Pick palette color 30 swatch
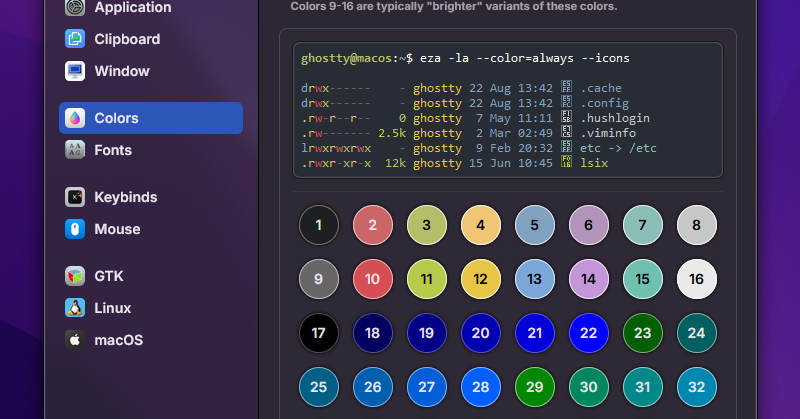This screenshot has height=419, width=800. (x=588, y=387)
